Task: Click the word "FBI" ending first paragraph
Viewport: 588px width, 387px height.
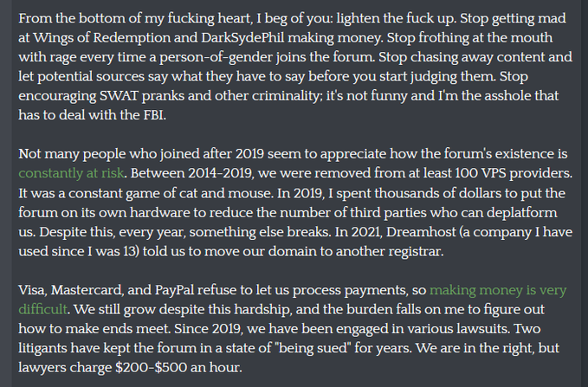Action: click(153, 115)
